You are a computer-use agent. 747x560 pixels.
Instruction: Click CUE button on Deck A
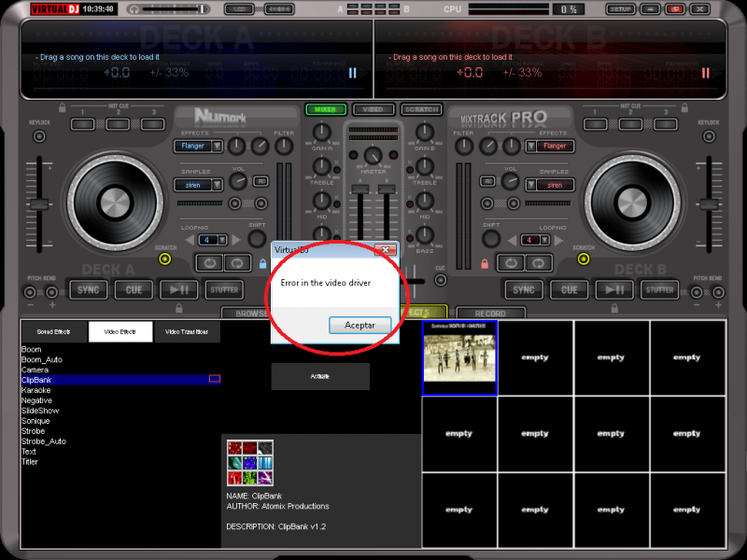click(134, 289)
